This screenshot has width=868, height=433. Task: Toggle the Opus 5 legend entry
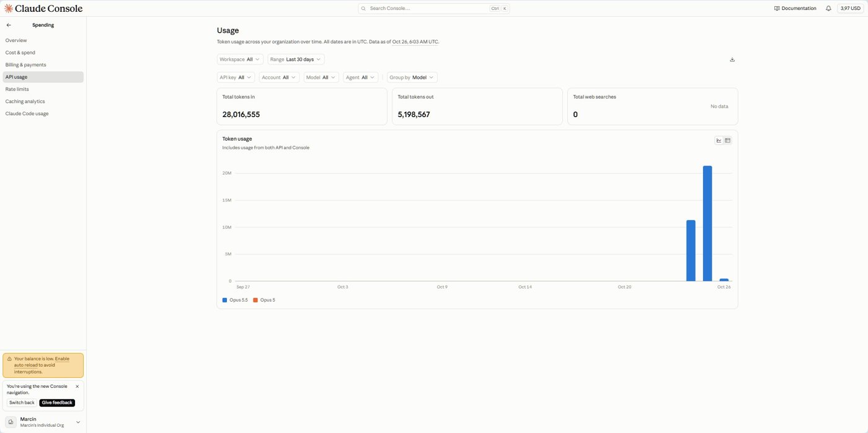point(264,300)
